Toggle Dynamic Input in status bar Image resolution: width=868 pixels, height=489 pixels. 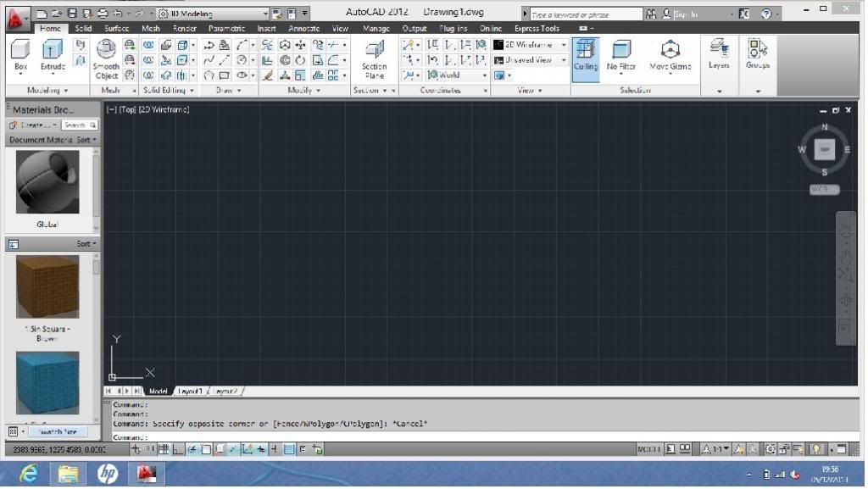(x=261, y=449)
